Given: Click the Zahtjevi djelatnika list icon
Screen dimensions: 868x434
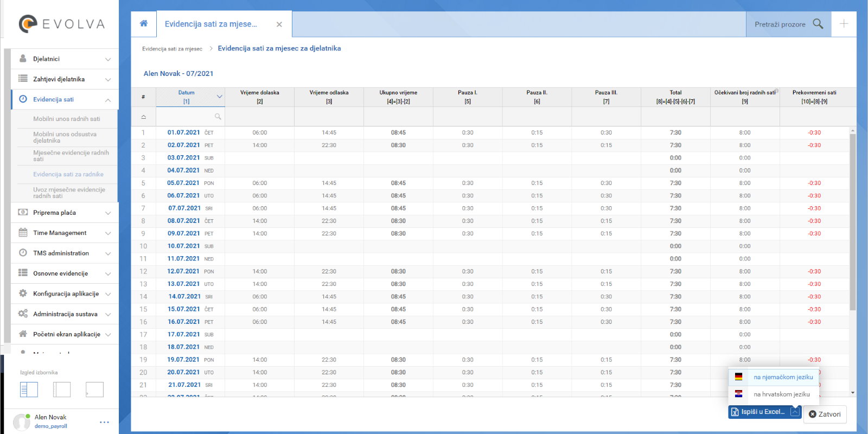Looking at the screenshot, I should pyautogui.click(x=23, y=79).
